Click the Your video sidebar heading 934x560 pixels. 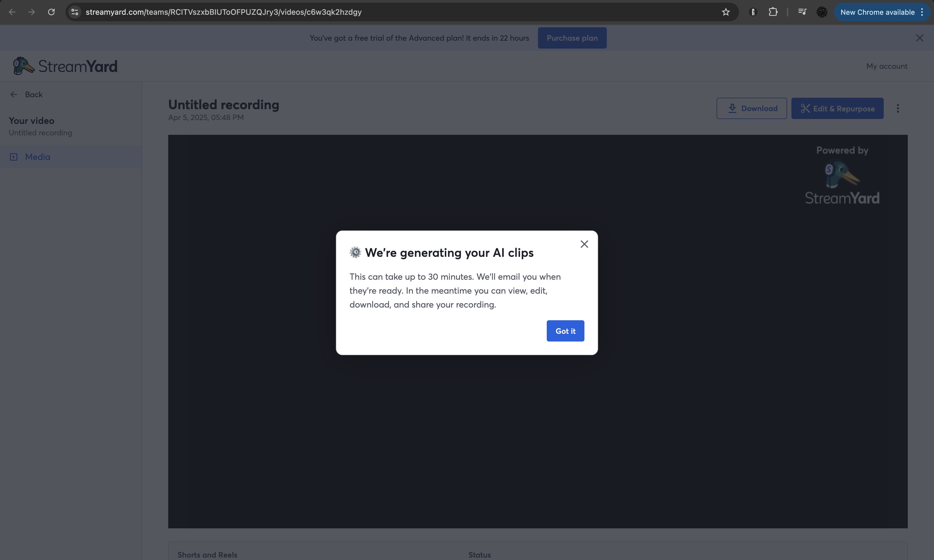pos(31,121)
